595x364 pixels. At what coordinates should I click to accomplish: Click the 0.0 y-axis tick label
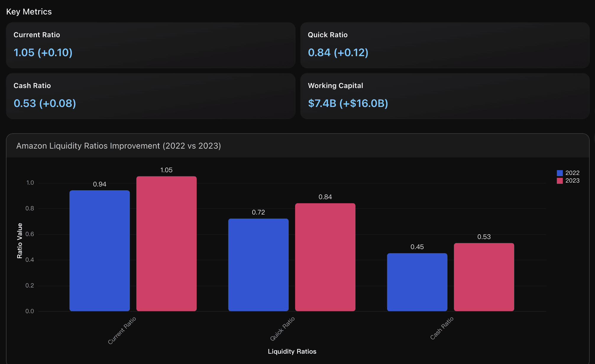coord(30,311)
